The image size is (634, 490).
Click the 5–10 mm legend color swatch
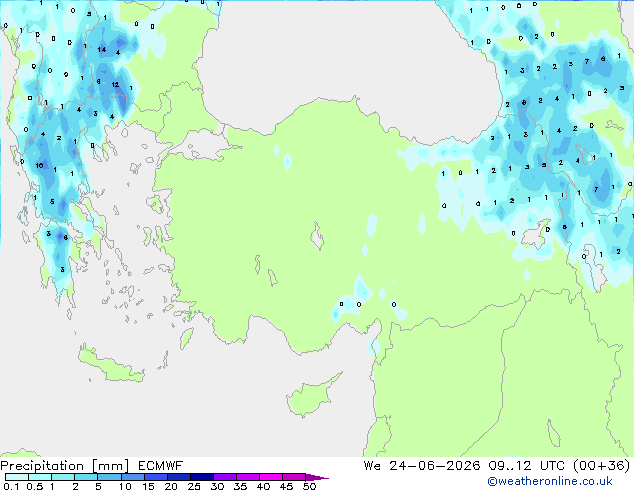[109, 477]
